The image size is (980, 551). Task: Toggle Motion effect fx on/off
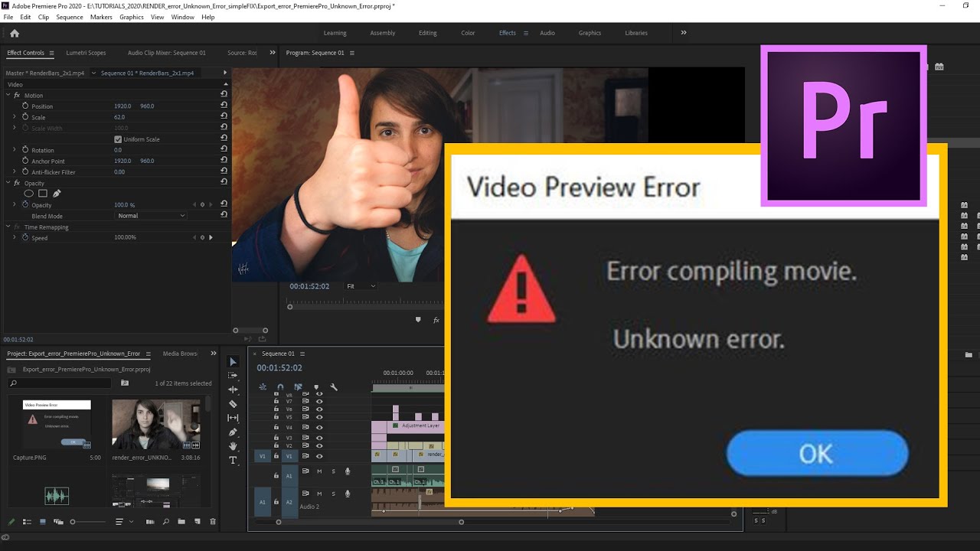click(x=17, y=95)
